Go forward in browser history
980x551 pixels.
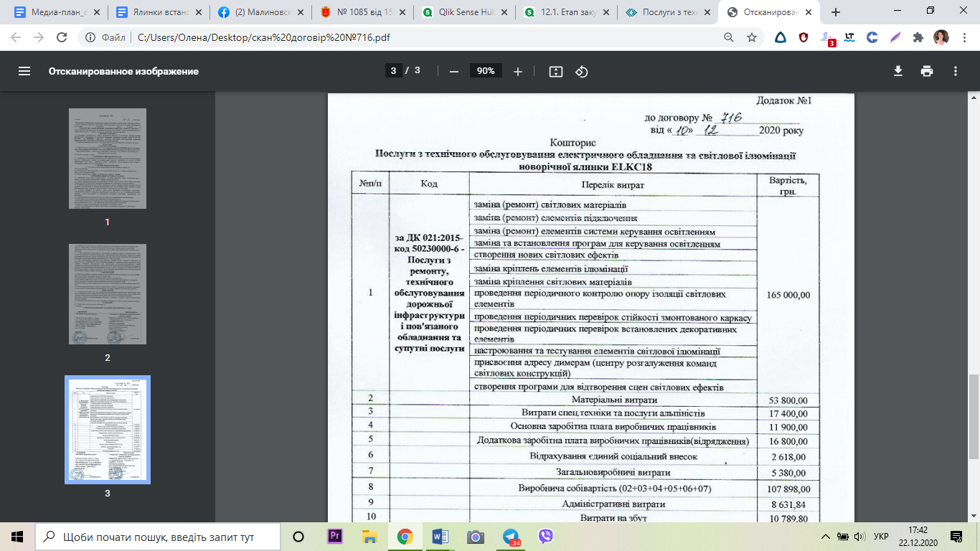pyautogui.click(x=39, y=37)
